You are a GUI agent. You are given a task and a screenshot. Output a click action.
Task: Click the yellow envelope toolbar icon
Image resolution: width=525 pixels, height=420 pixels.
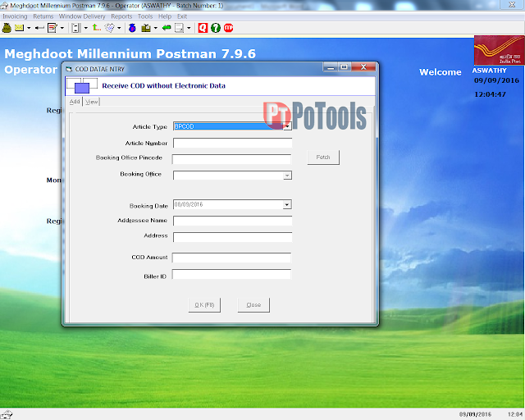[x=19, y=28]
